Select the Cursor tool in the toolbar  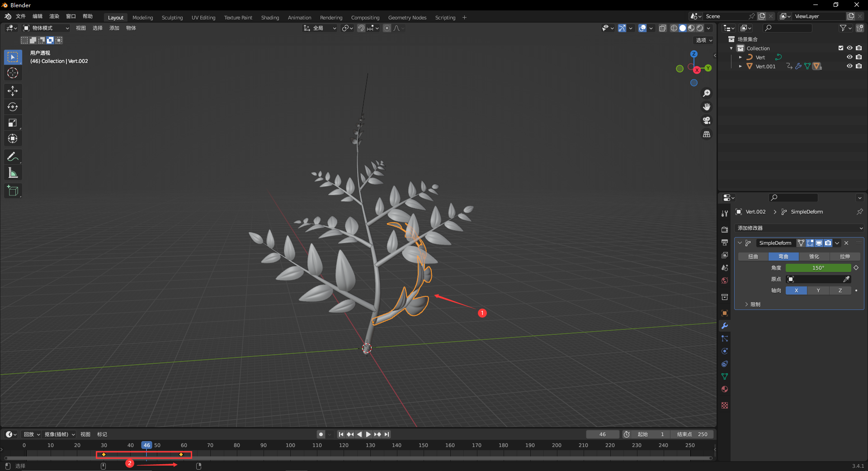click(13, 73)
